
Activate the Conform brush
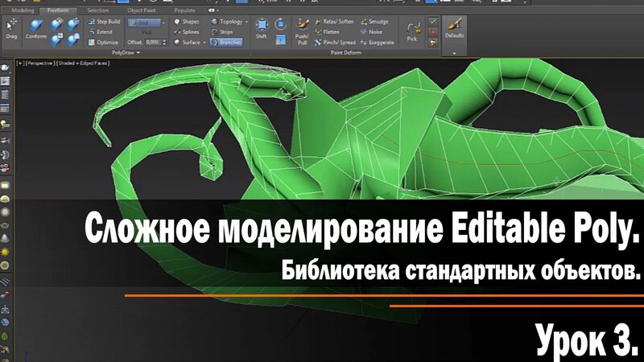pos(35,29)
